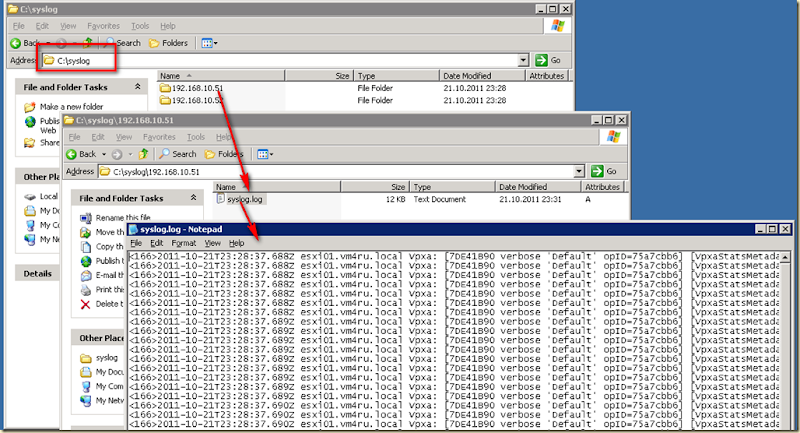Open File menu in syslog.log Notepad
The image size is (800, 433).
(136, 243)
